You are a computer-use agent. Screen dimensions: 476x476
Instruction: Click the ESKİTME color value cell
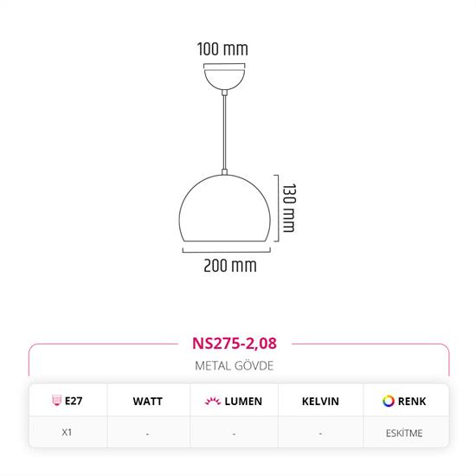(x=404, y=434)
